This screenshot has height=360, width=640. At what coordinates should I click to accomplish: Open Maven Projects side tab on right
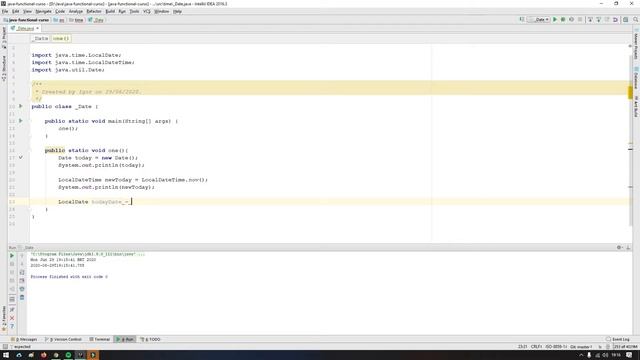click(x=636, y=45)
